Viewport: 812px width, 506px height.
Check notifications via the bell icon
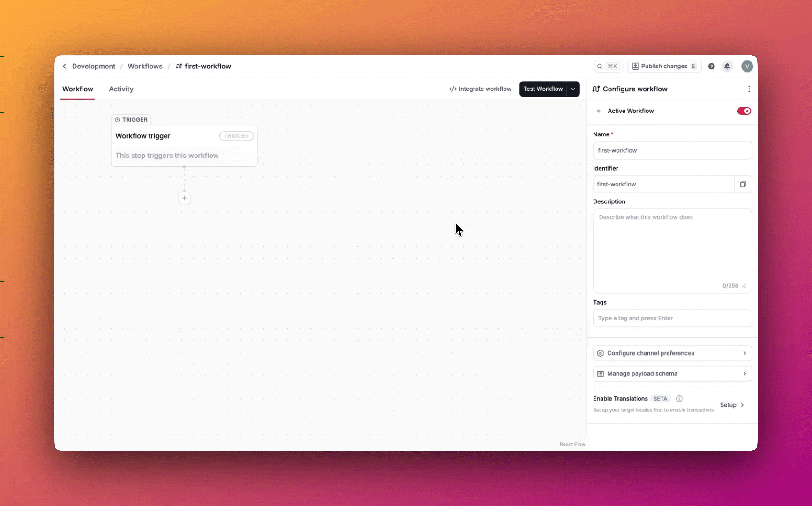[727, 66]
